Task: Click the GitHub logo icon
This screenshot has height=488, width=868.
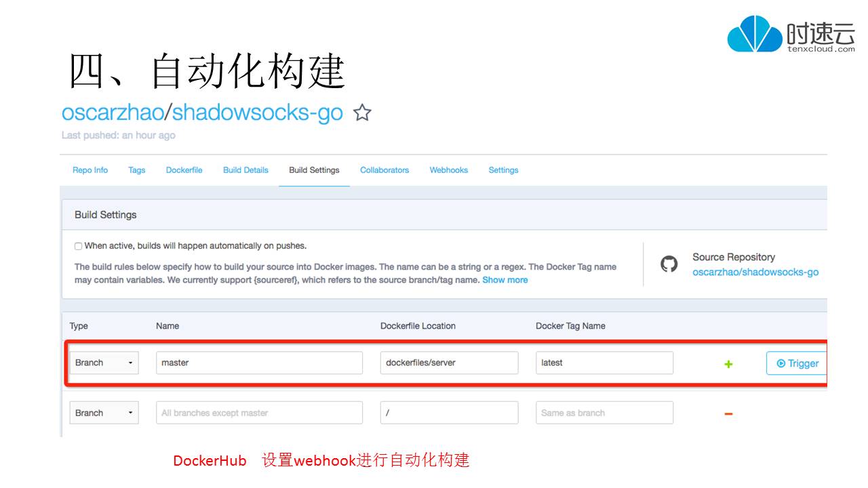Action: pos(669,264)
